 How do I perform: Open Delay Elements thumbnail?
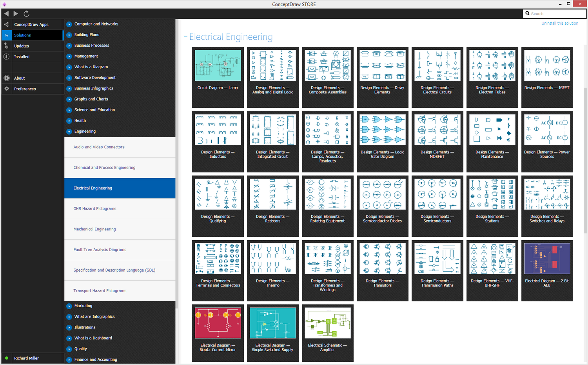(383, 66)
